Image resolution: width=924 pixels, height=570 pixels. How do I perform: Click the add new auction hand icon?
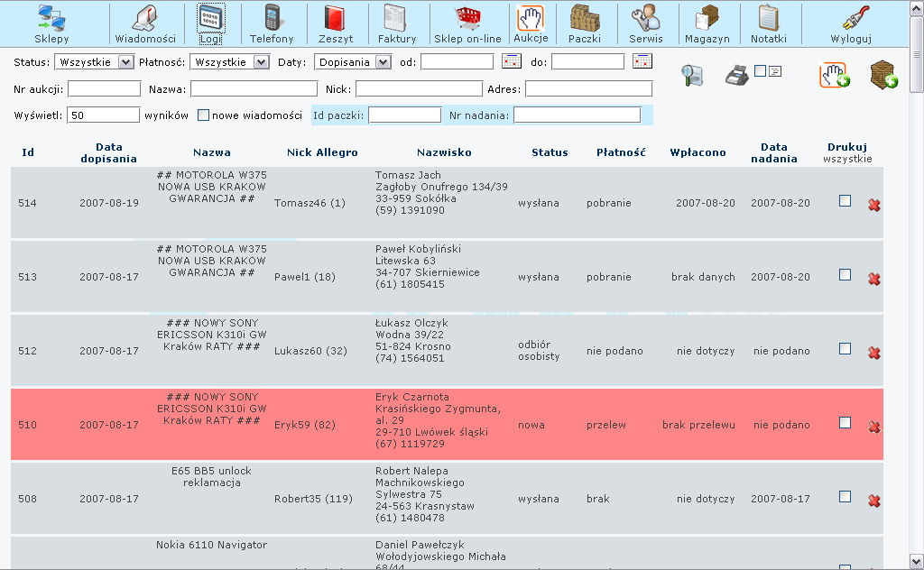(835, 76)
